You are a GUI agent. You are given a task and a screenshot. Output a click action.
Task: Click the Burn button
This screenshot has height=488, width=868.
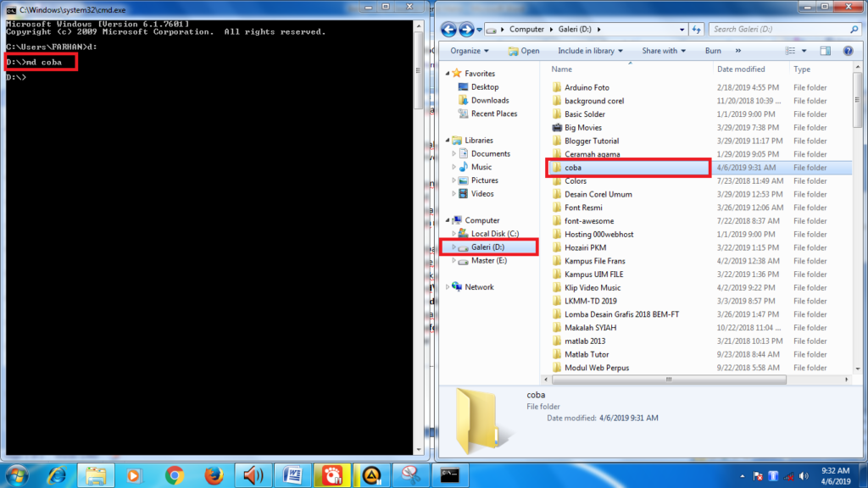coord(713,50)
